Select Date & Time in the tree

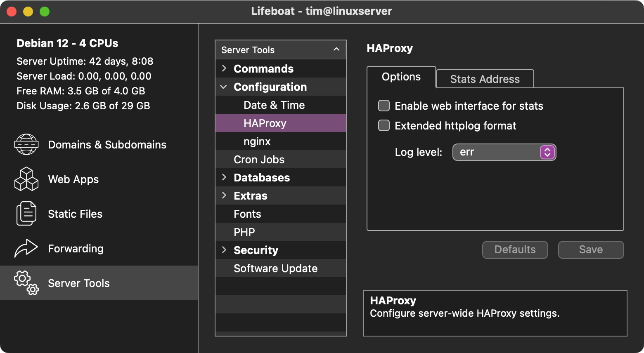[x=281, y=105]
